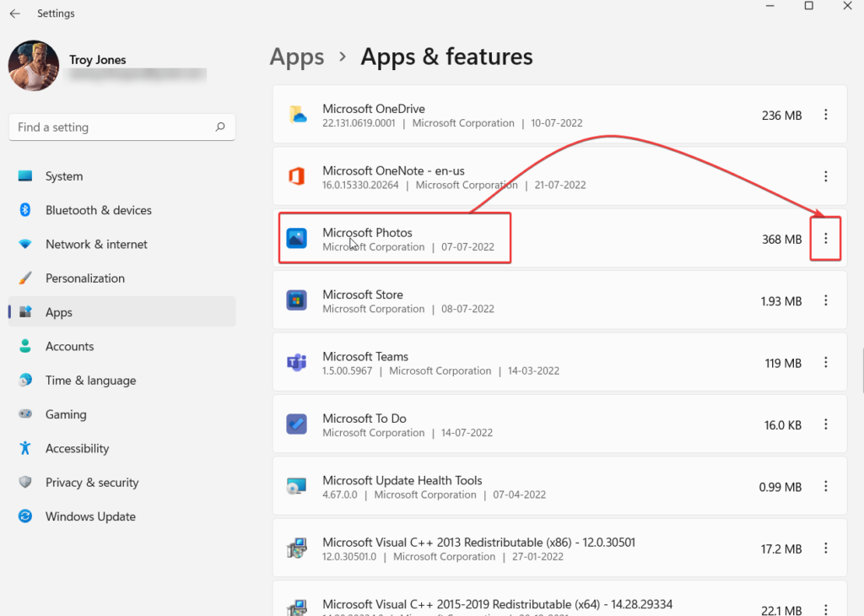Click the Microsoft Store app icon
The width and height of the screenshot is (864, 616).
click(296, 300)
